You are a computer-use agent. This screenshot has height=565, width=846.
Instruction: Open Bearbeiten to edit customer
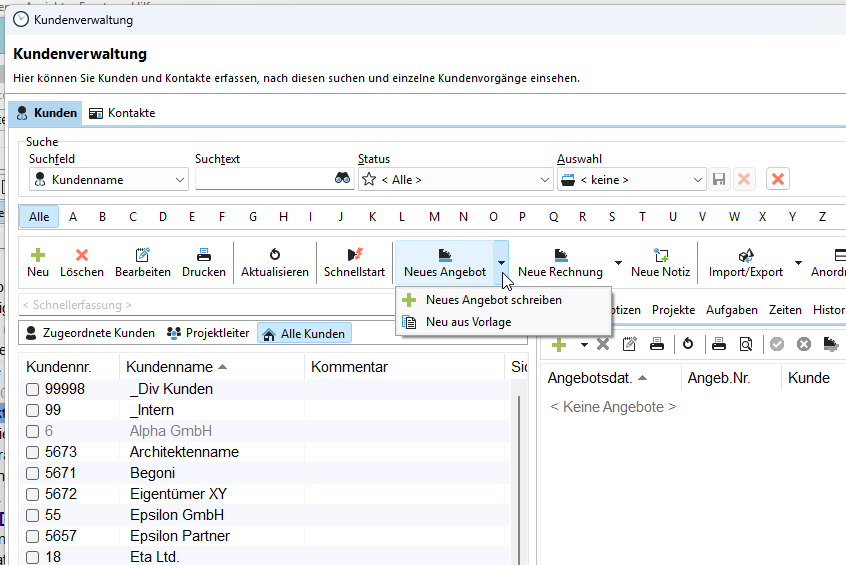(142, 256)
